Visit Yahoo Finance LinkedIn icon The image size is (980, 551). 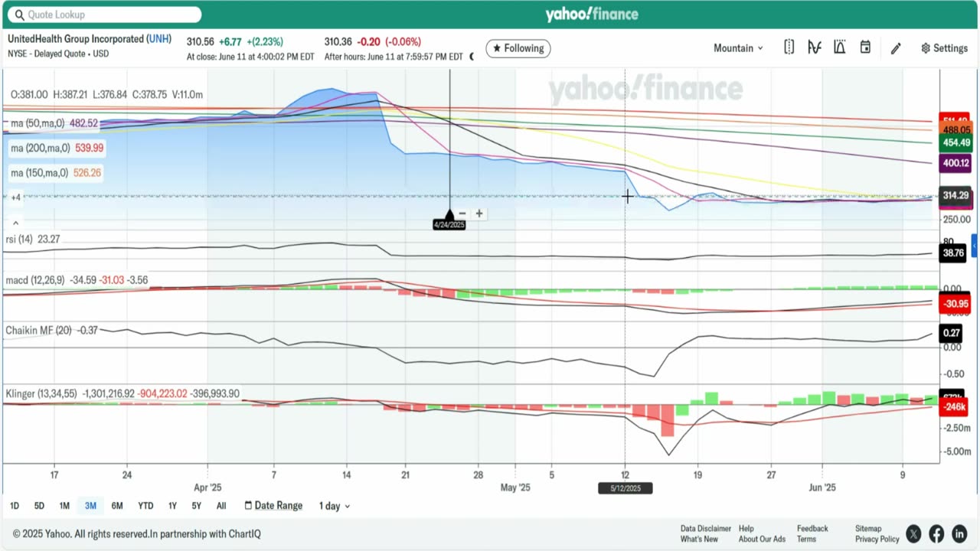tap(959, 533)
